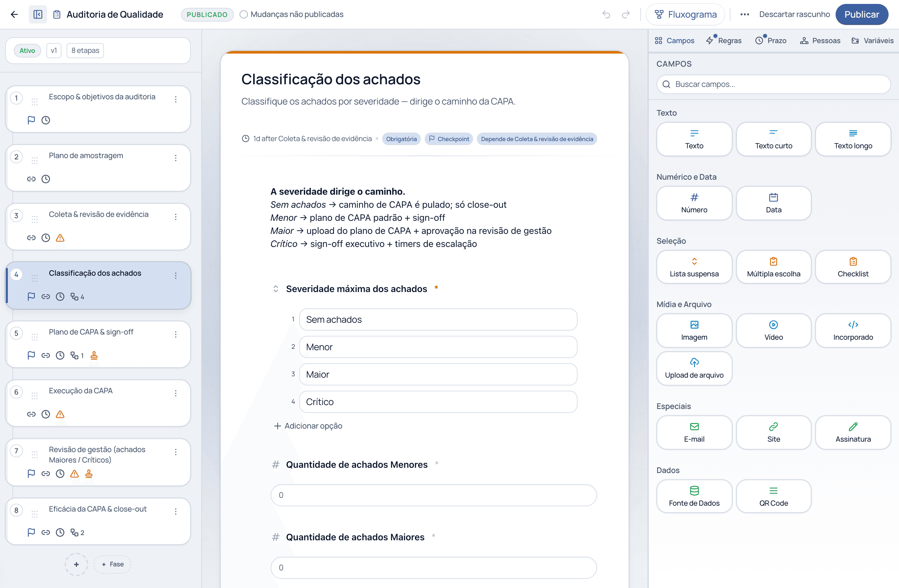The height and width of the screenshot is (588, 899).
Task: Click the Publicar button
Action: tap(862, 14)
